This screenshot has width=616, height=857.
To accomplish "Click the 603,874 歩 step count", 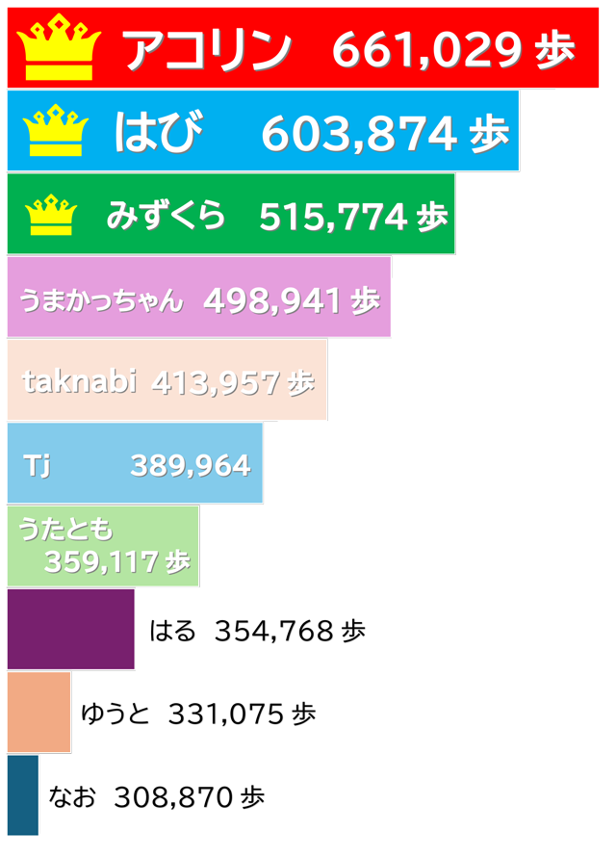I will point(385,134).
